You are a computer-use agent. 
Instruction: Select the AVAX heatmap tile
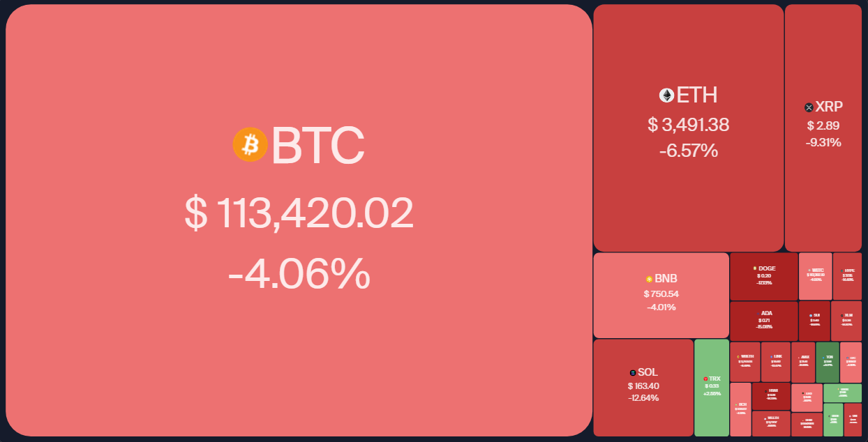[x=803, y=362]
